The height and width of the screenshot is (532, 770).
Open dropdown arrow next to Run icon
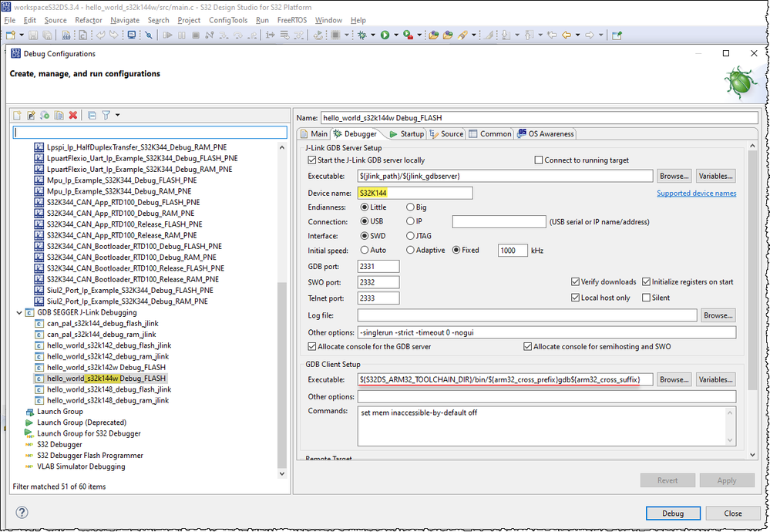pyautogui.click(x=396, y=35)
